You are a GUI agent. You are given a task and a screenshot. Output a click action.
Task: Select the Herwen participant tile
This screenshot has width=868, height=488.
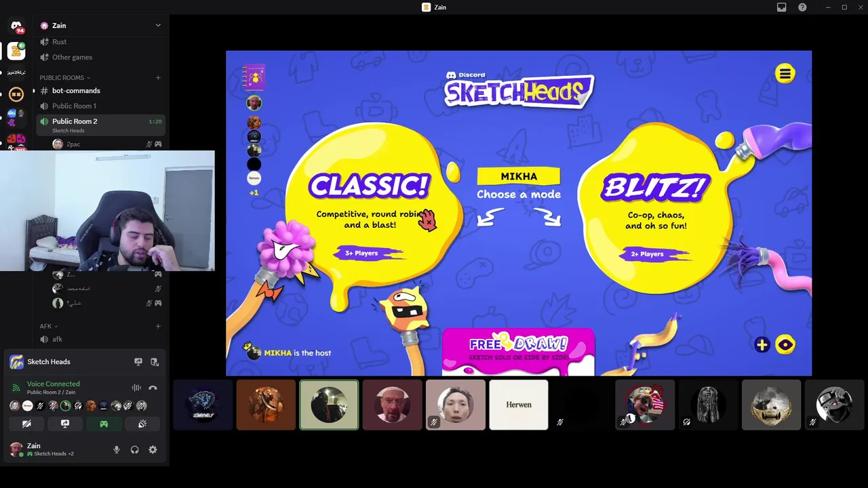point(519,405)
